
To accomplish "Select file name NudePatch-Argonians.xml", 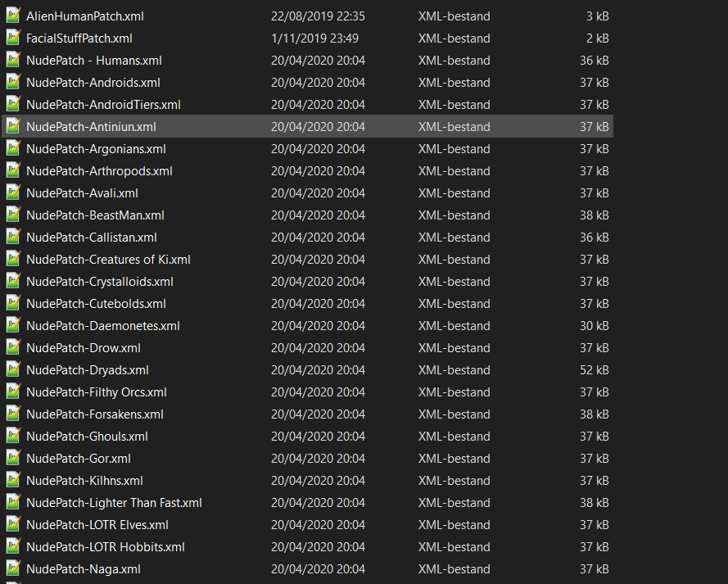I will click(96, 149).
